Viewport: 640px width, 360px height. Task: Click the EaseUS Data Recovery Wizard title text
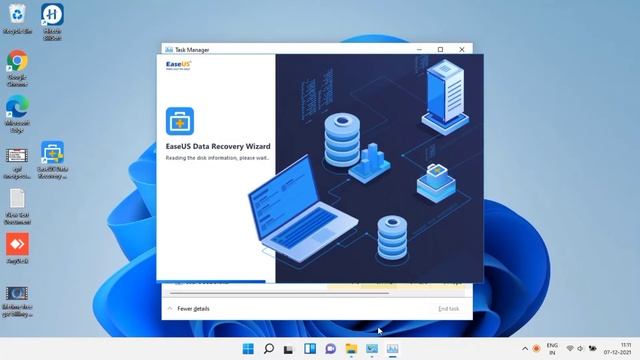(x=218, y=146)
